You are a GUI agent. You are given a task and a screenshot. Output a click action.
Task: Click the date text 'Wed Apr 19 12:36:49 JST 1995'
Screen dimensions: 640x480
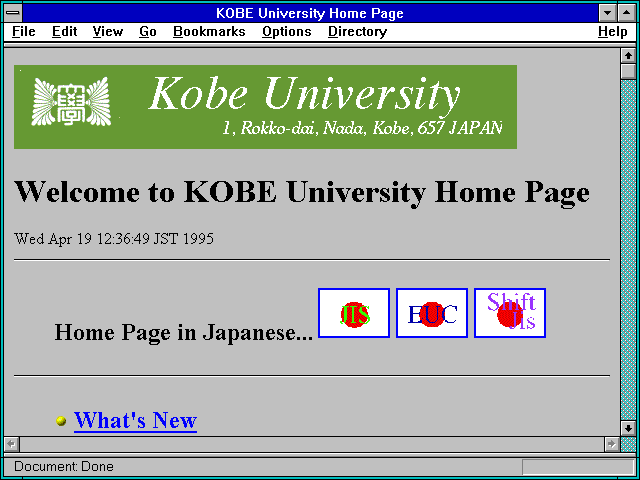[114, 239]
